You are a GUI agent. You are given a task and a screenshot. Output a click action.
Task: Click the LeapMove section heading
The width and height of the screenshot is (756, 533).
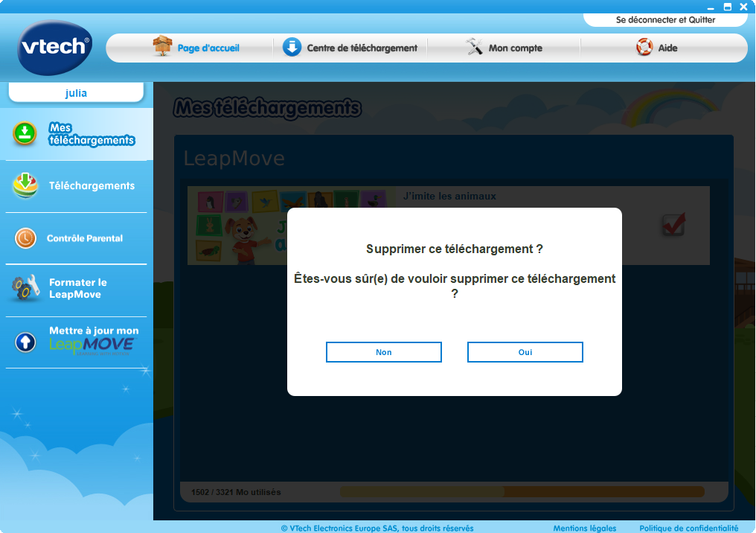[x=234, y=159]
